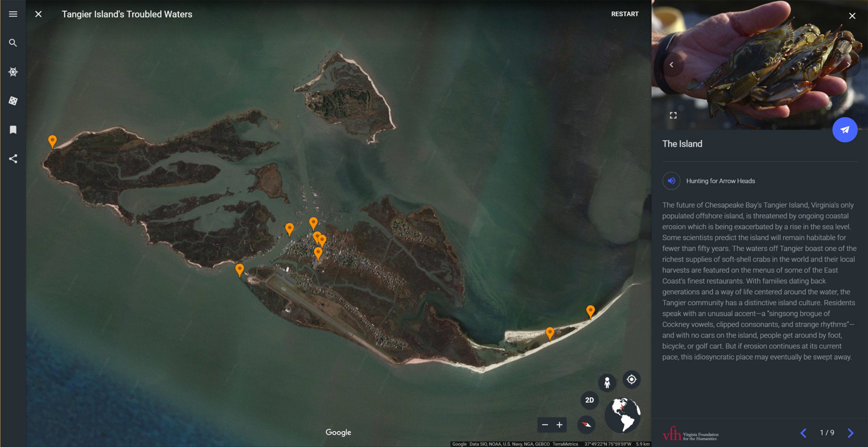Click the I'm Feeling Lucky dice
This screenshot has width=868, height=447.
pyautogui.click(x=13, y=101)
